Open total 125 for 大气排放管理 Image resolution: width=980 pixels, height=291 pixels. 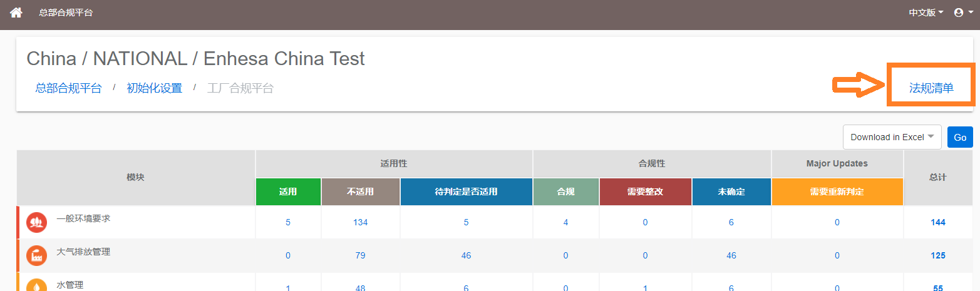(x=938, y=255)
